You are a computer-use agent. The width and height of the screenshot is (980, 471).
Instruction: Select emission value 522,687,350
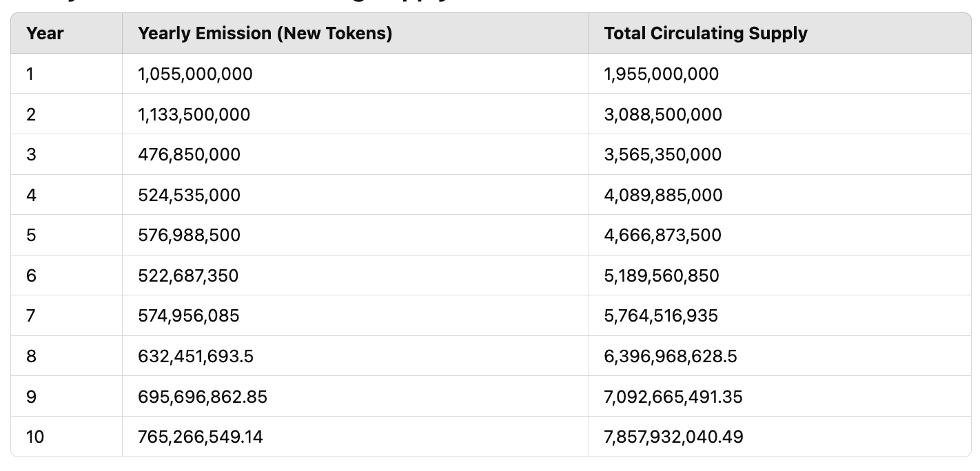click(189, 275)
